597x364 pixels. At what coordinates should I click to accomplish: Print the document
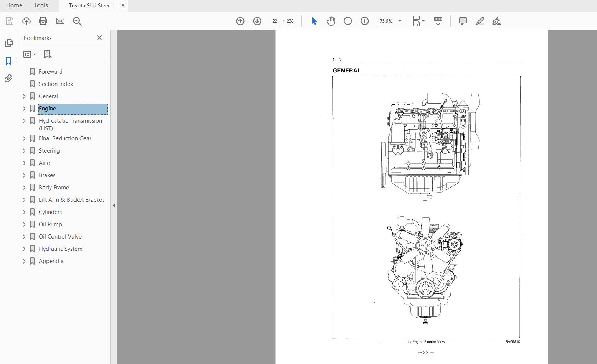tap(43, 21)
